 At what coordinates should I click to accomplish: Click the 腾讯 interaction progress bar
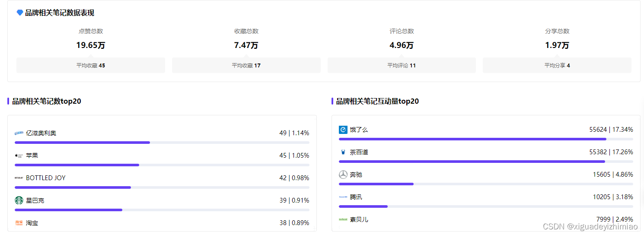point(486,206)
